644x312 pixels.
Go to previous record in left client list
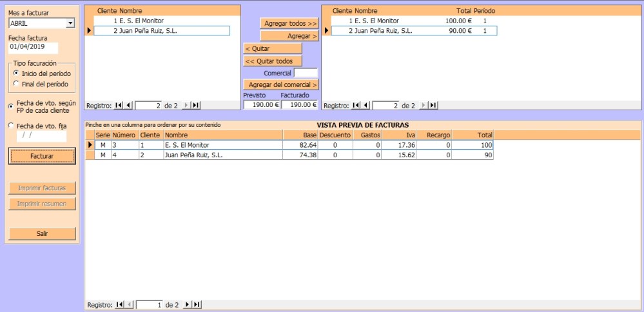point(128,105)
